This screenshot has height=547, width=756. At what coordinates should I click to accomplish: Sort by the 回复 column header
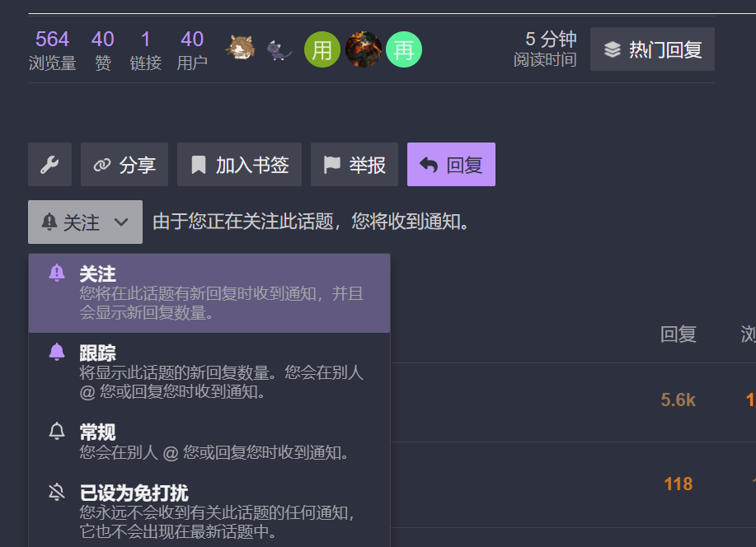pos(678,334)
